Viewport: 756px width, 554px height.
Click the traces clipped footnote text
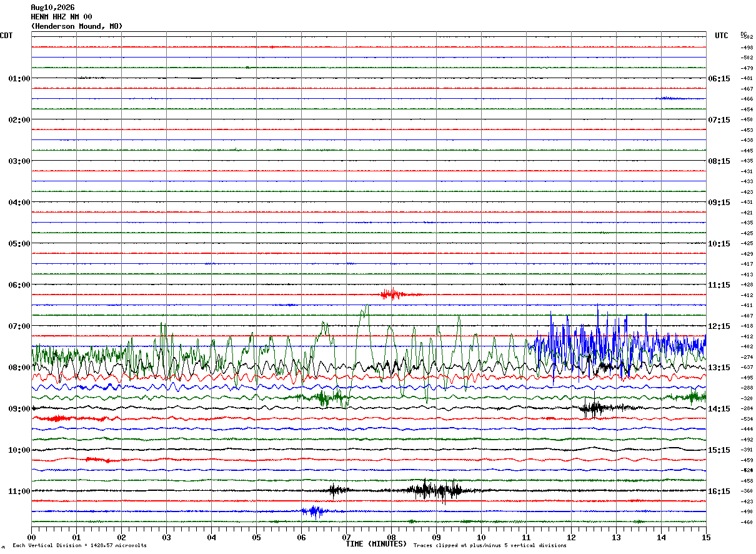click(490, 545)
